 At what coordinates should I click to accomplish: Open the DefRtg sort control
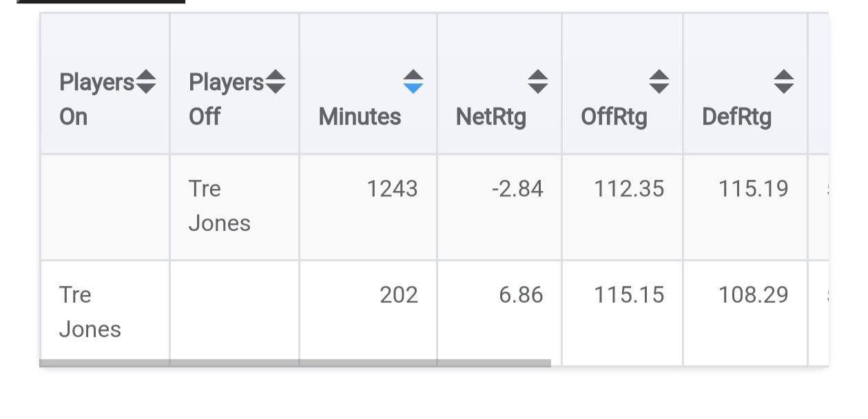(783, 84)
